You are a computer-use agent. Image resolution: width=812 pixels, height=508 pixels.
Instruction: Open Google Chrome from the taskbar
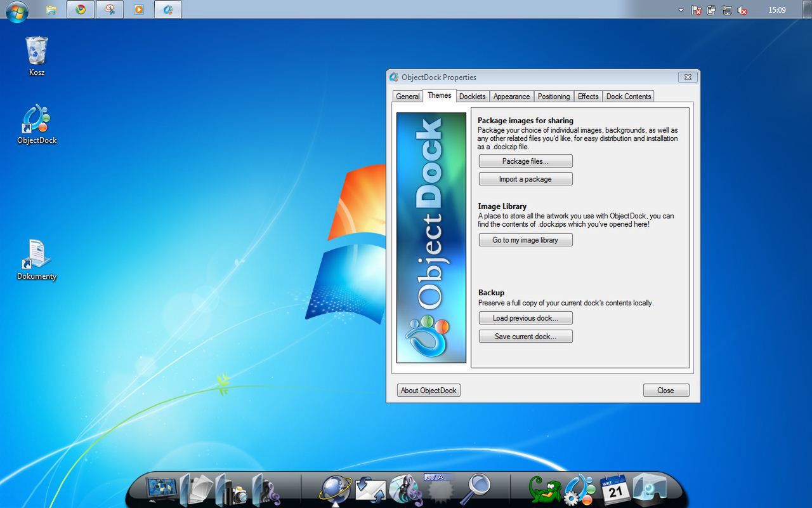pyautogui.click(x=81, y=10)
